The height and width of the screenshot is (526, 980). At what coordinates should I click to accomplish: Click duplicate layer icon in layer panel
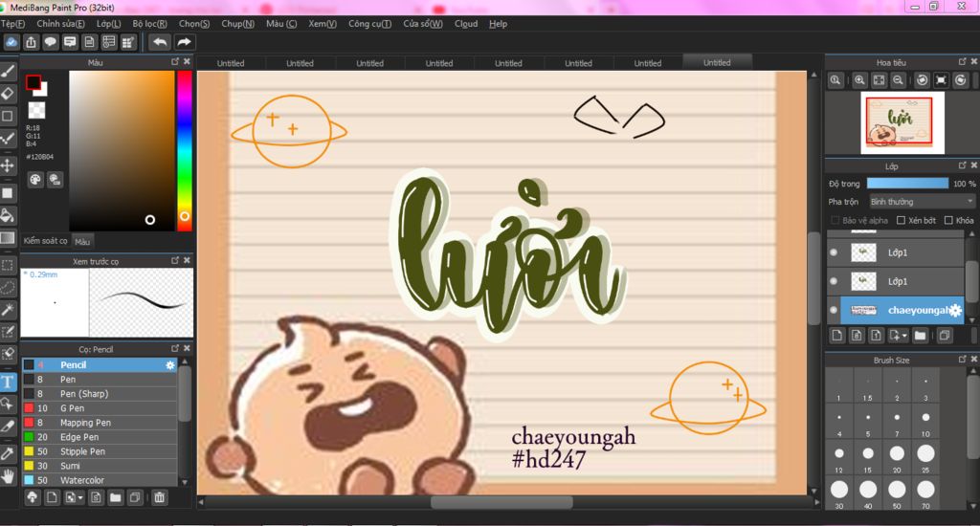point(945,336)
